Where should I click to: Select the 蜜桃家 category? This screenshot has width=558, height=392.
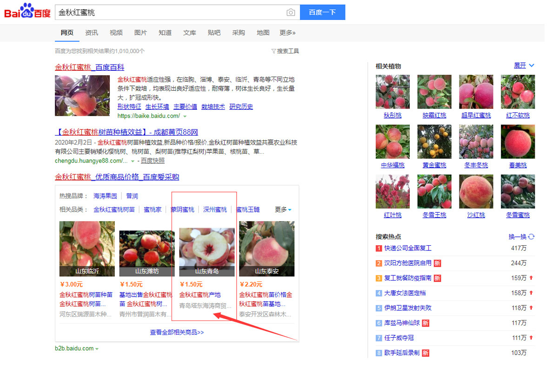tap(153, 209)
